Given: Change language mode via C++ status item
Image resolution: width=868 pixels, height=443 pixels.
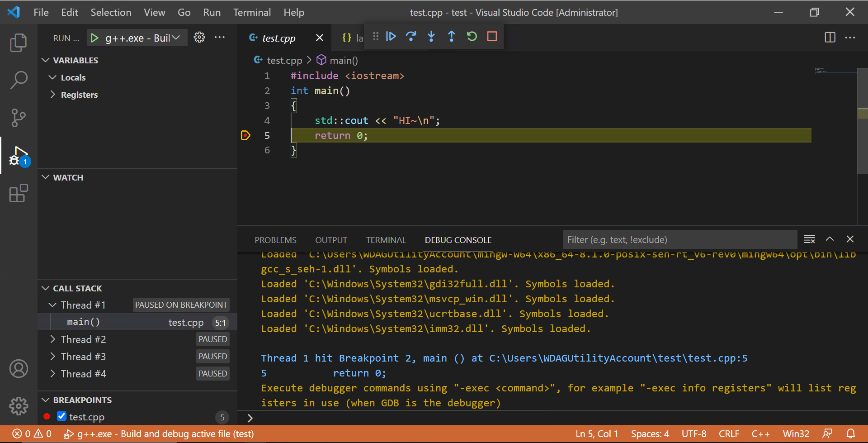Looking at the screenshot, I should [x=760, y=433].
